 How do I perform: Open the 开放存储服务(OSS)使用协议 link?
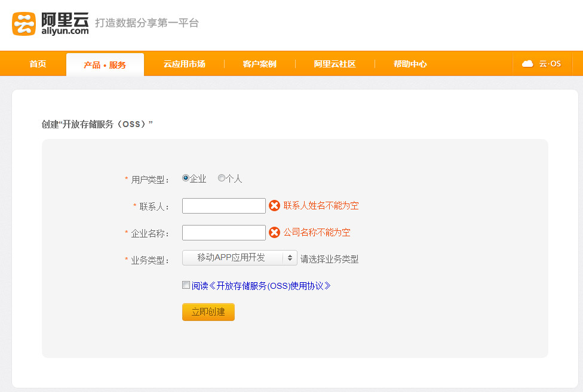click(x=261, y=286)
